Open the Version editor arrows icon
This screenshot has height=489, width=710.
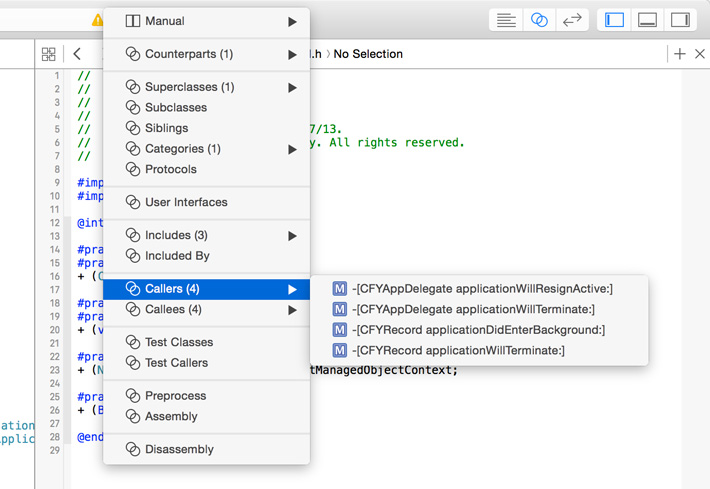pyautogui.click(x=571, y=20)
